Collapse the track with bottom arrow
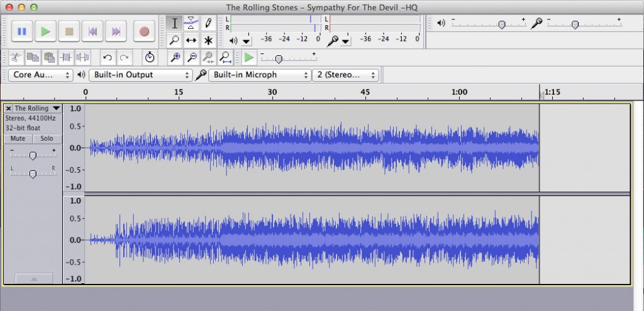Image resolution: width=644 pixels, height=311 pixels. (x=34, y=278)
